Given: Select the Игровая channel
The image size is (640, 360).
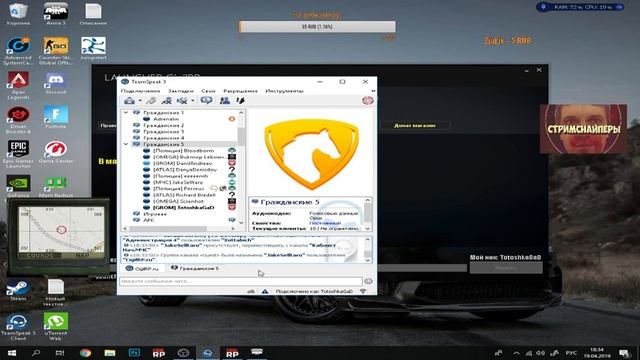Looking at the screenshot, I should 155,214.
